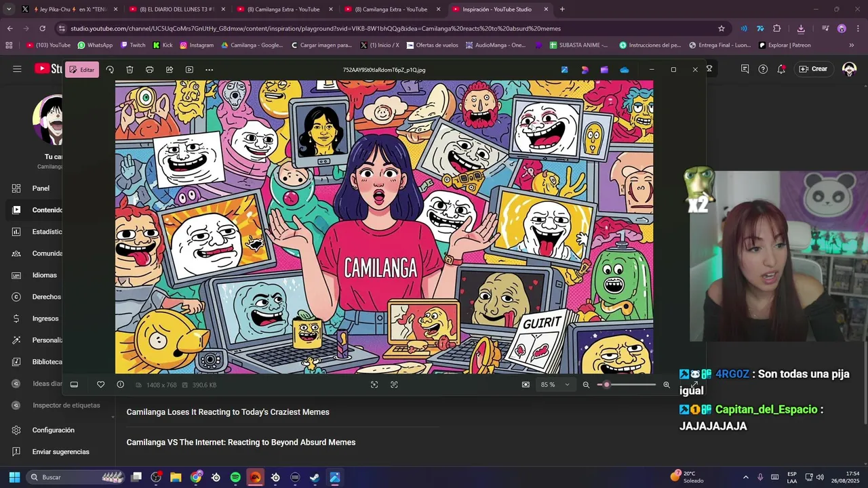This screenshot has height=488, width=868.
Task: Select title 'Camilanga Loses It Reacting to Today's Craziest Memes'
Action: pos(228,412)
